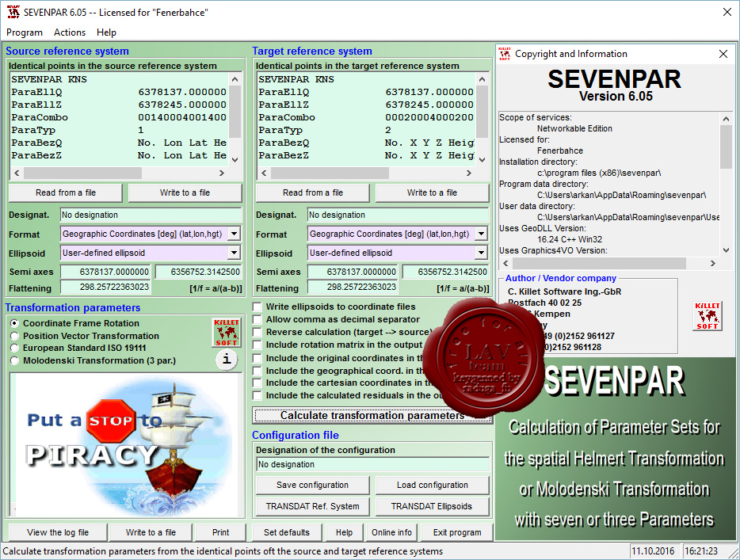Open Online info

click(x=391, y=532)
